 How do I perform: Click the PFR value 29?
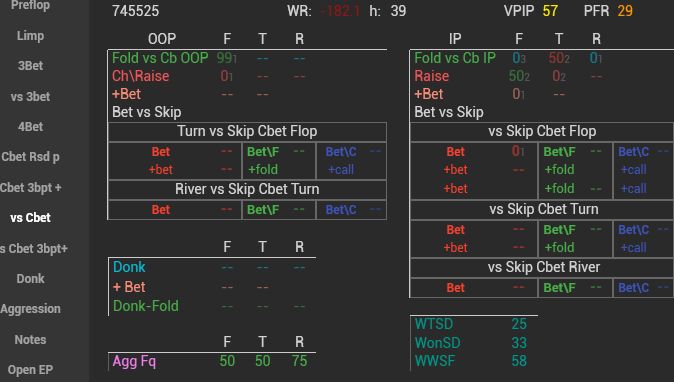625,11
